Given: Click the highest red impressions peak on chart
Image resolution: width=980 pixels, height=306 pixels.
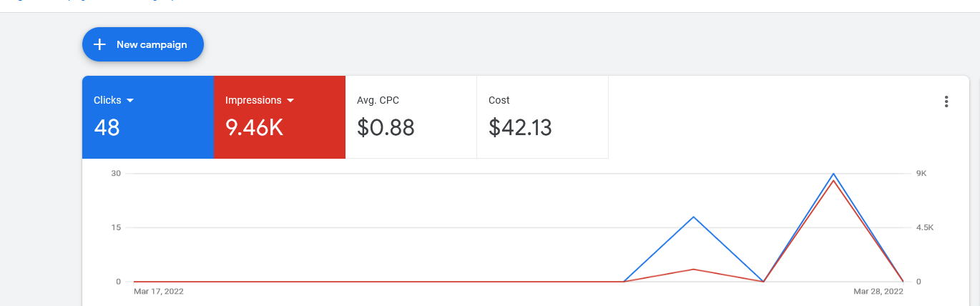Looking at the screenshot, I should (x=833, y=181).
